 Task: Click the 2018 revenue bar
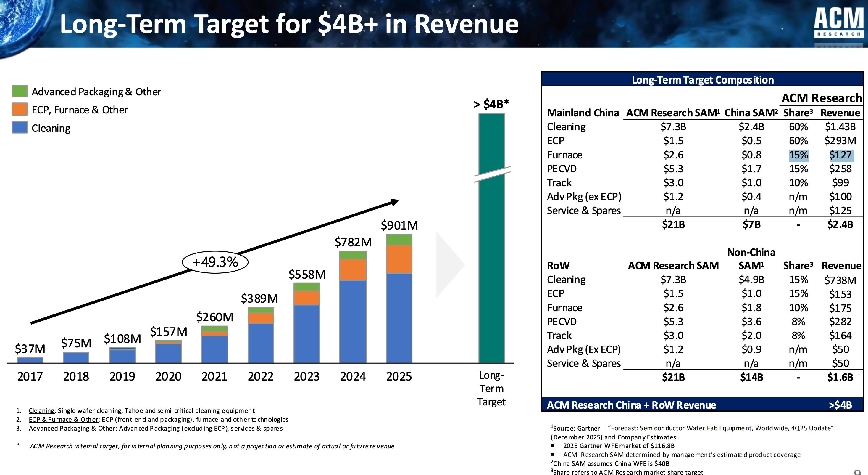pyautogui.click(x=76, y=358)
